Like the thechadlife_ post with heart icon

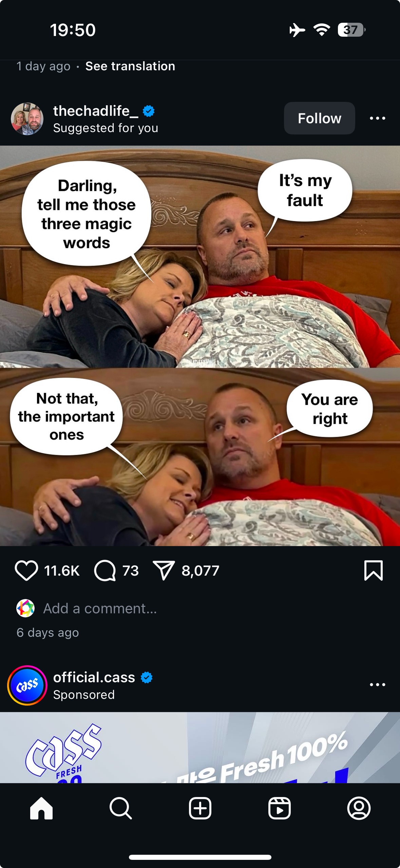(x=26, y=571)
